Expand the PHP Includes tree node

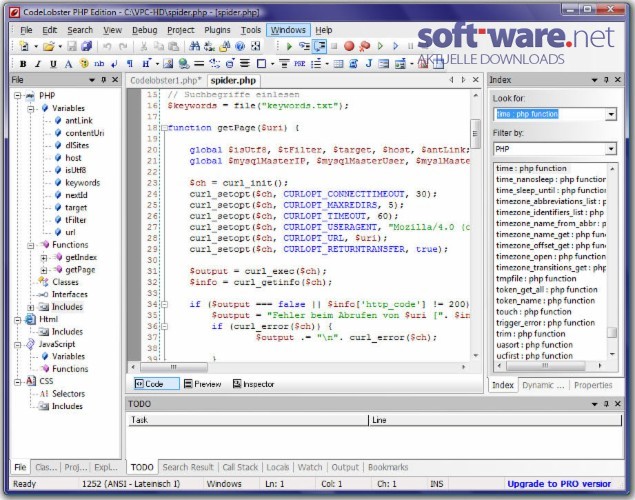31,307
